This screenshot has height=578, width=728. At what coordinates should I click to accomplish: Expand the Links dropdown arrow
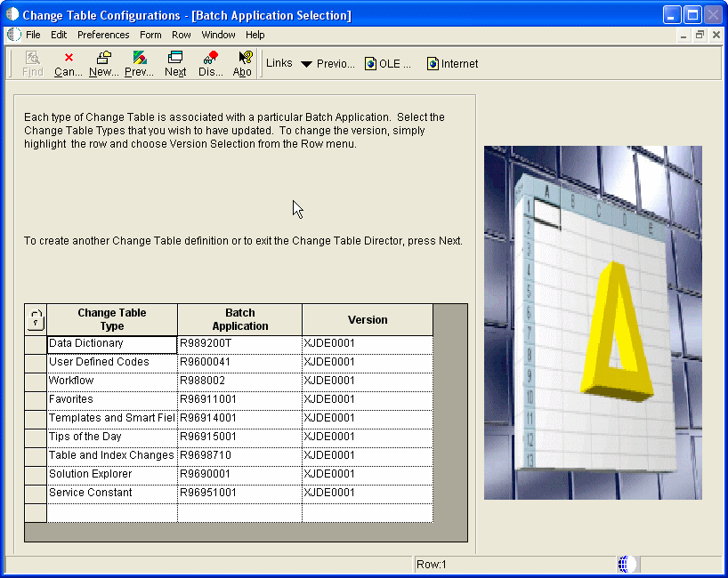pyautogui.click(x=306, y=64)
